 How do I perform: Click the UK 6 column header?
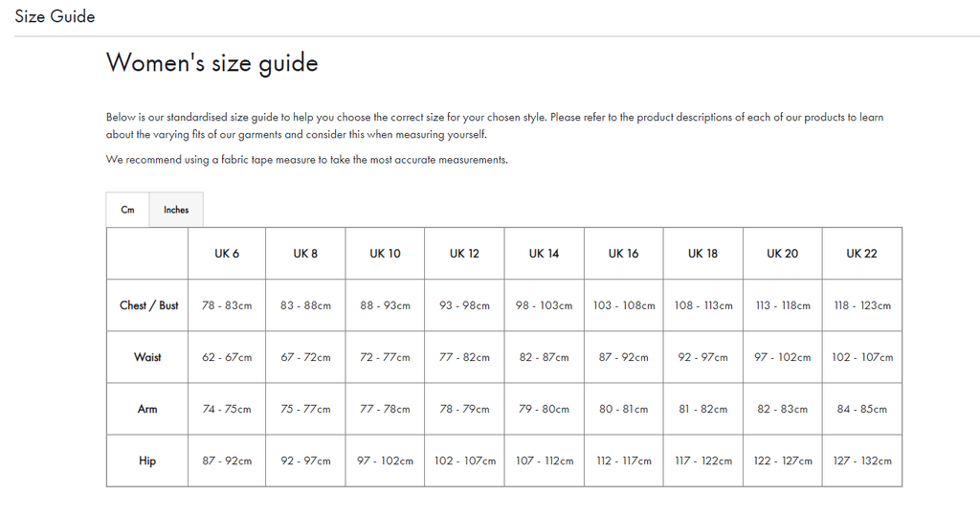pos(227,254)
